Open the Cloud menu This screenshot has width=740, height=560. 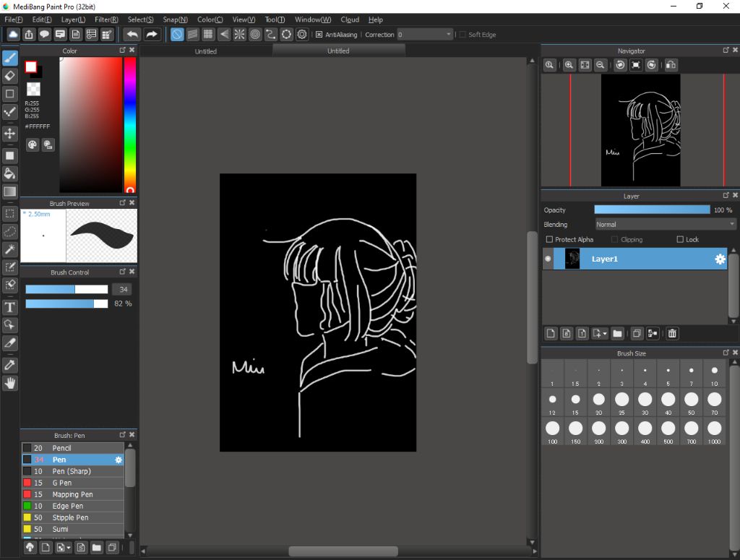[350, 20]
